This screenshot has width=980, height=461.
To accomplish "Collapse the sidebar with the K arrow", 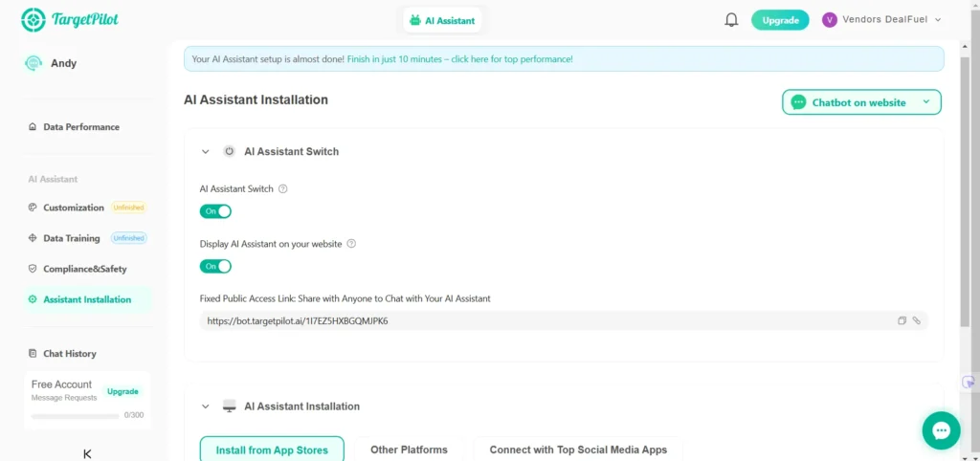I will [x=87, y=454].
